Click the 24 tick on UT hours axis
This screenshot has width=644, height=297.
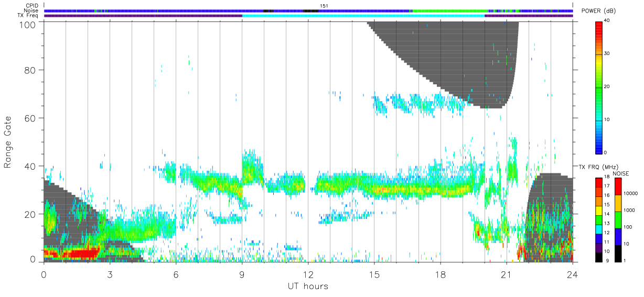click(x=573, y=274)
